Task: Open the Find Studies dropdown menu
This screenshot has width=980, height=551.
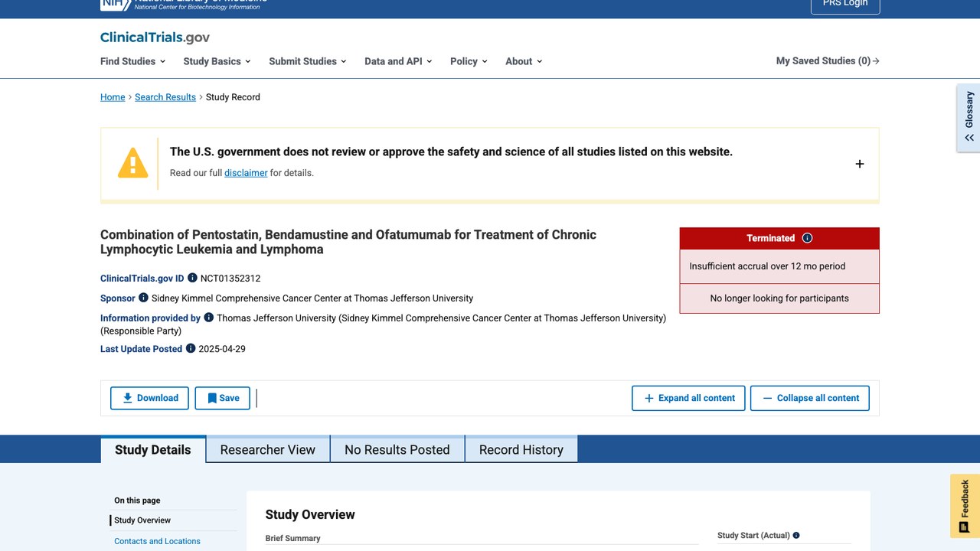Action: [132, 61]
